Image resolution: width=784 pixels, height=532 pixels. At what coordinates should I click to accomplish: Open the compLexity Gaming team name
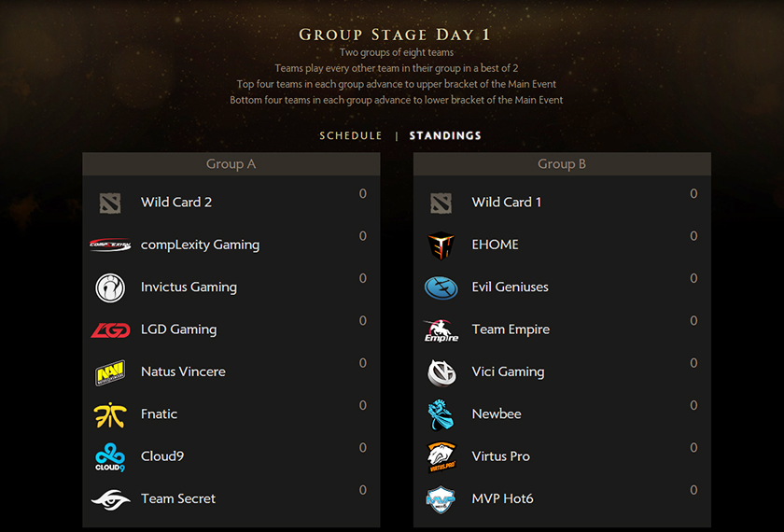click(200, 245)
